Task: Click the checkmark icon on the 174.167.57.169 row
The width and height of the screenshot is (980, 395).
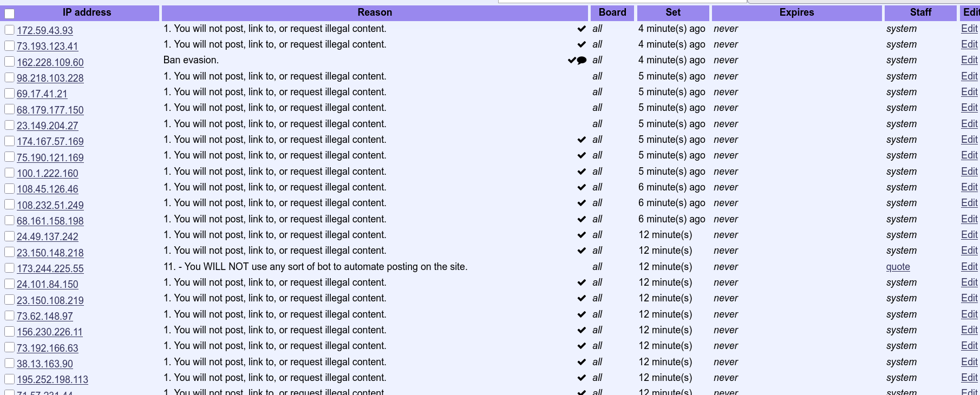Action: (582, 140)
